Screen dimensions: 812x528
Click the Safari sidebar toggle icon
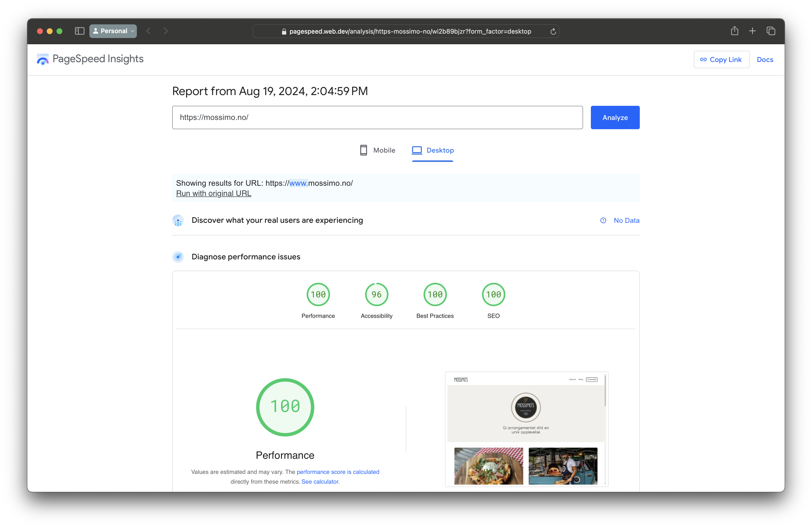79,31
